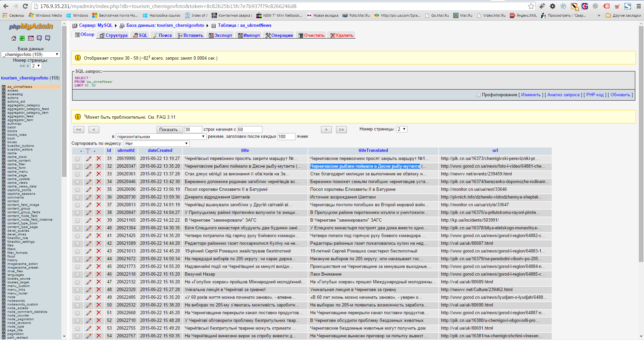Click the pencil edit icon for row 31
The width and height of the screenshot is (644, 340).
[x=89, y=159]
